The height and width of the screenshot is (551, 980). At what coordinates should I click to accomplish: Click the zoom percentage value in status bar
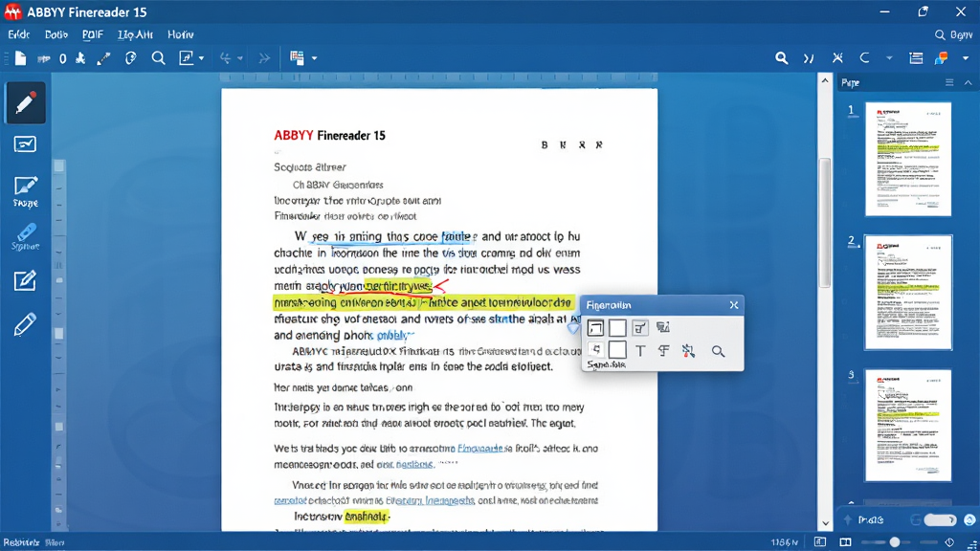pos(785,542)
